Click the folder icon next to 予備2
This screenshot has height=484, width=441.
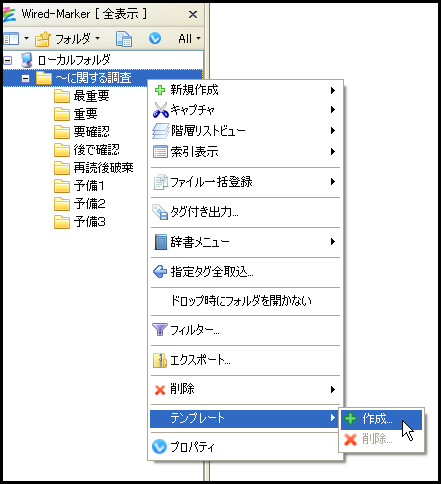pyautogui.click(x=62, y=204)
